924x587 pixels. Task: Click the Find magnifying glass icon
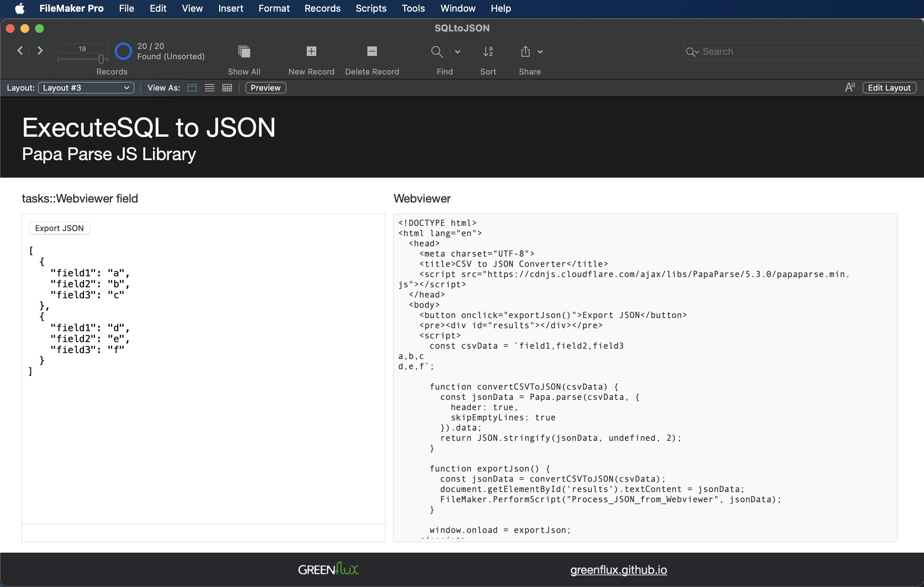(437, 52)
